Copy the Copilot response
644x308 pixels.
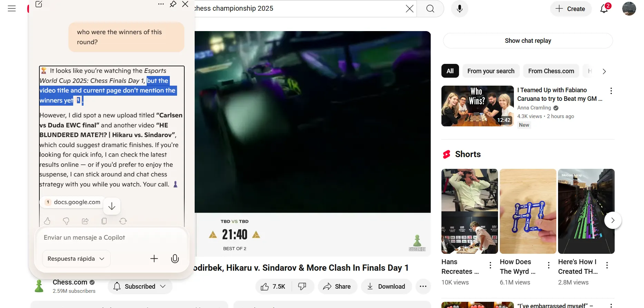point(104,221)
